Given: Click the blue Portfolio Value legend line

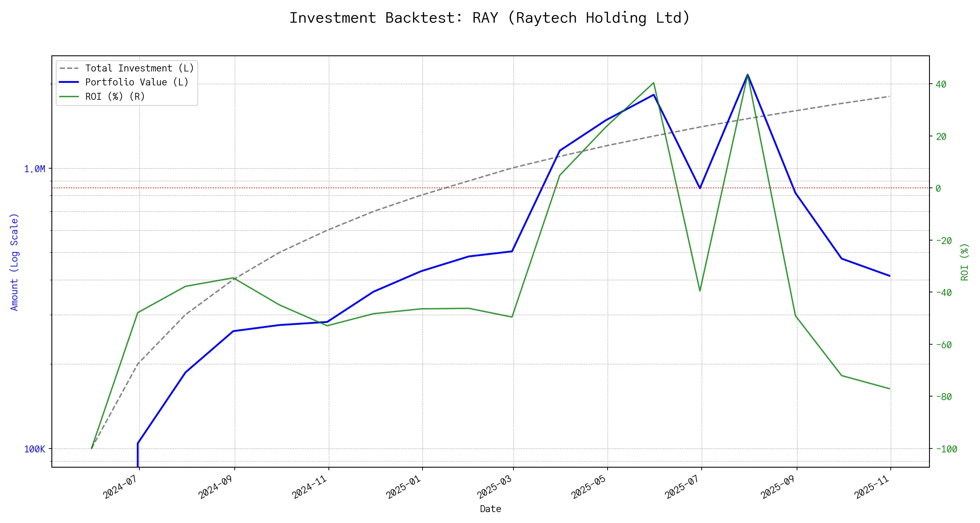Looking at the screenshot, I should tap(69, 82).
